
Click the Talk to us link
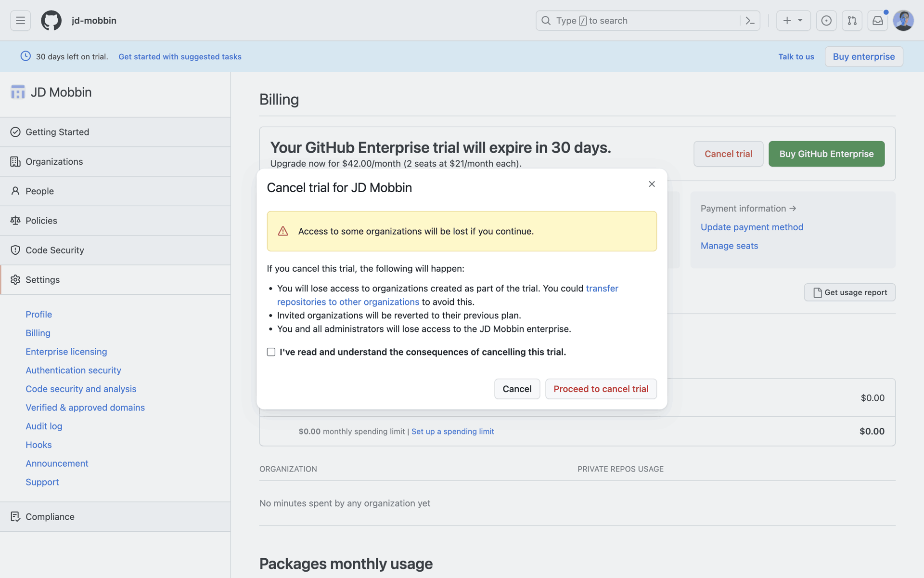tap(796, 57)
